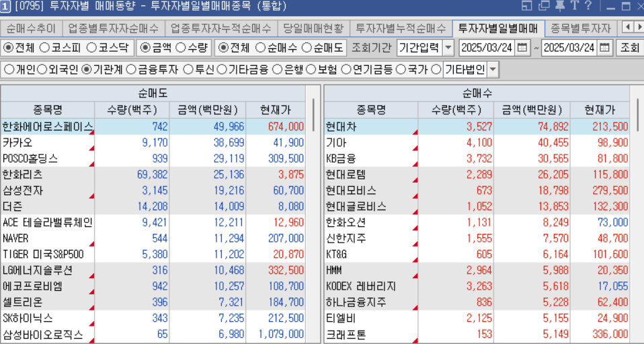
Task: Select the 개인 investor radio button
Action: [x=9, y=70]
